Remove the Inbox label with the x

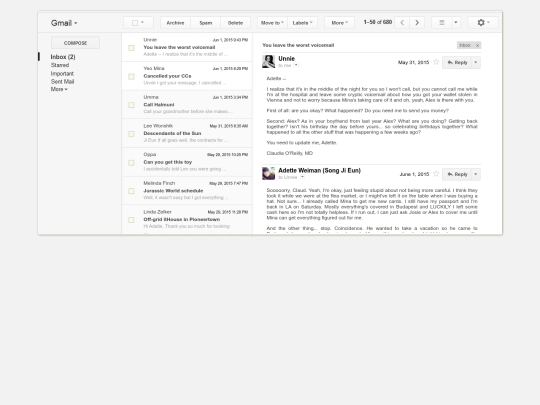(x=477, y=45)
